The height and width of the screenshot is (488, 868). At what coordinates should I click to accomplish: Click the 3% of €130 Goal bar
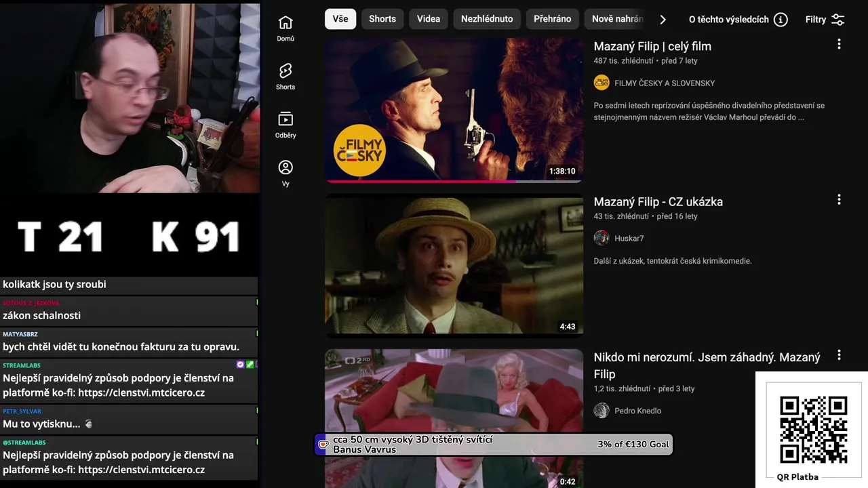point(494,445)
